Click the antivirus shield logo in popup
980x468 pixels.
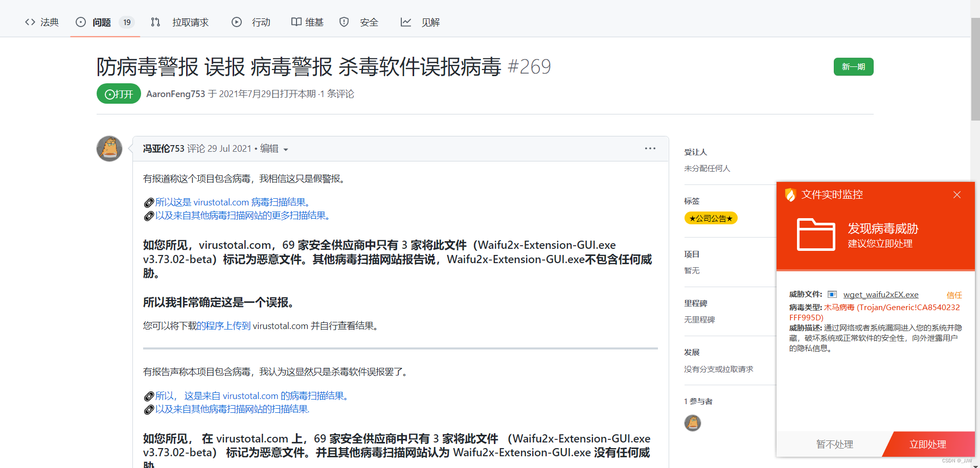click(x=790, y=195)
